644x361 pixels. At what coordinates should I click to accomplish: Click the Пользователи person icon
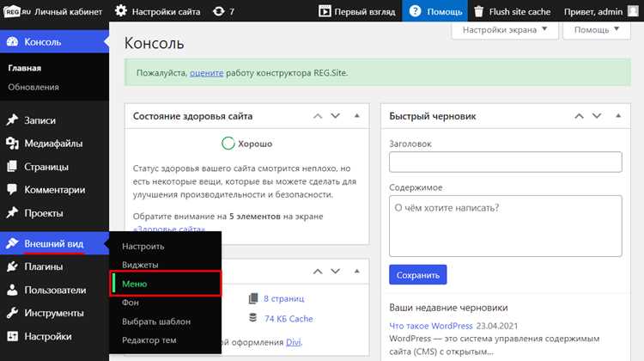[12, 290]
